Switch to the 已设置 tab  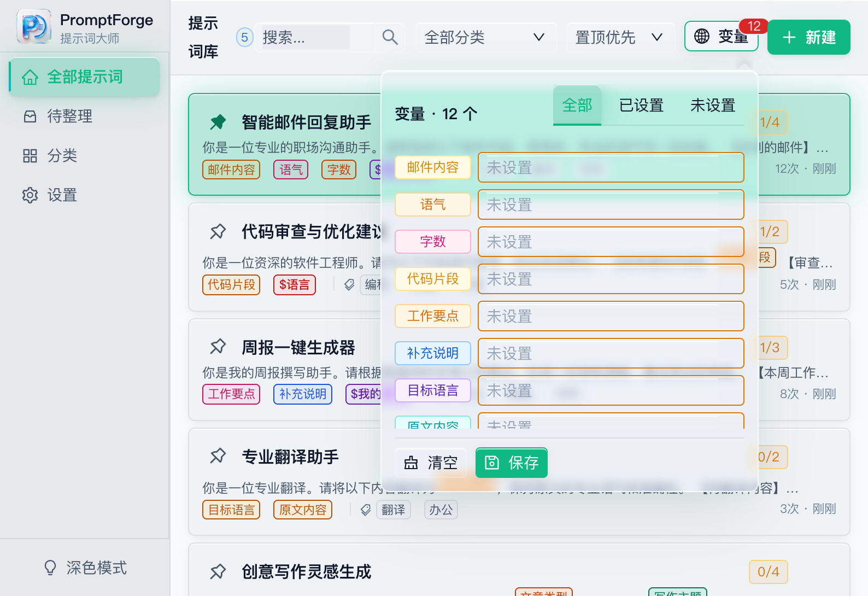click(641, 105)
